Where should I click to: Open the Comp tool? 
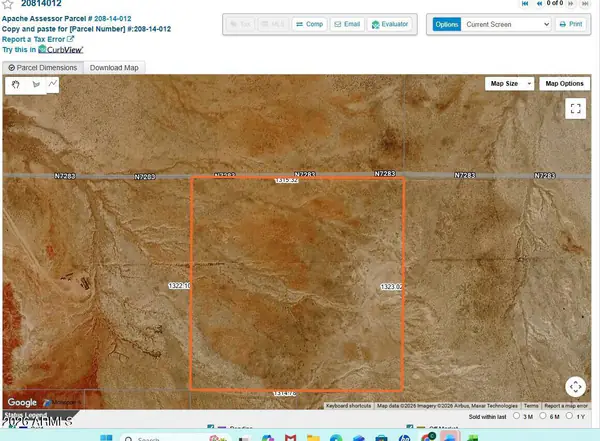pos(310,24)
